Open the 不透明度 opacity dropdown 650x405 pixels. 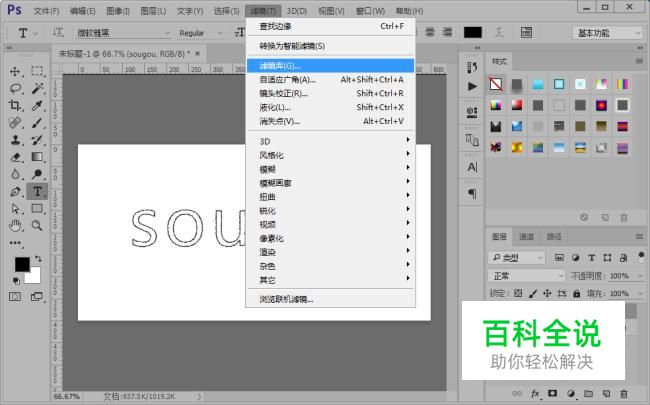tap(640, 276)
